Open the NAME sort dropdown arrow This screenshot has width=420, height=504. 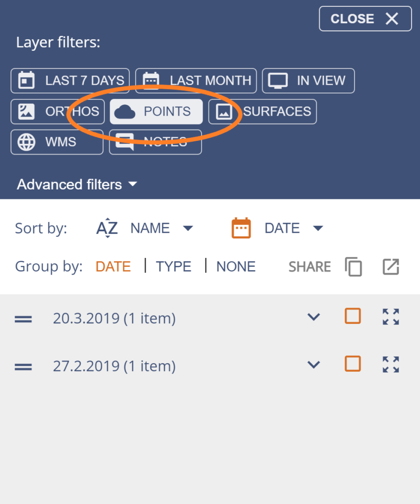188,228
